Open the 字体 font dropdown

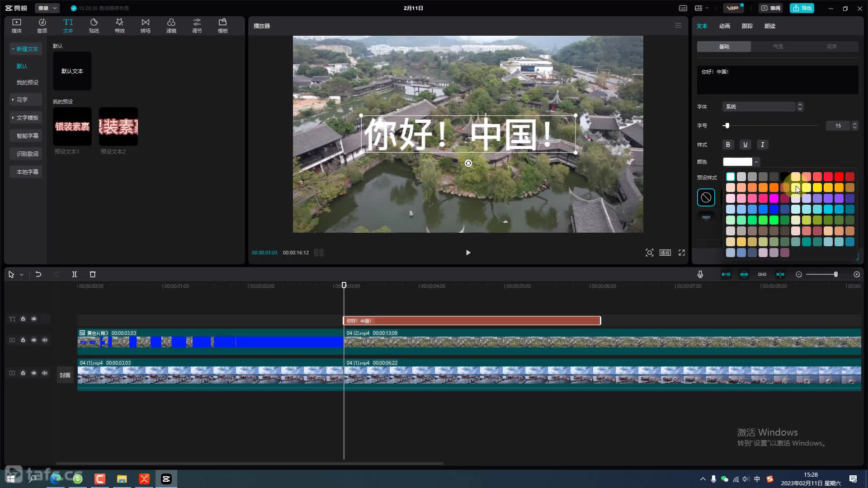[x=762, y=107]
